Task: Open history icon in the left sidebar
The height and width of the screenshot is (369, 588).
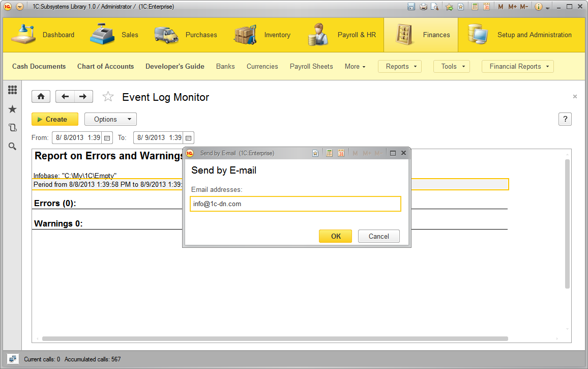Action: (x=12, y=128)
